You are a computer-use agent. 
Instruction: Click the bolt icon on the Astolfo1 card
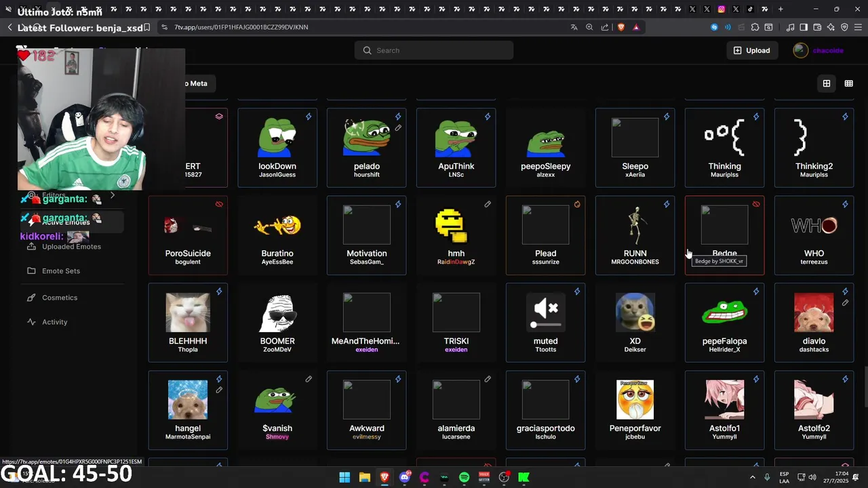[x=756, y=379]
